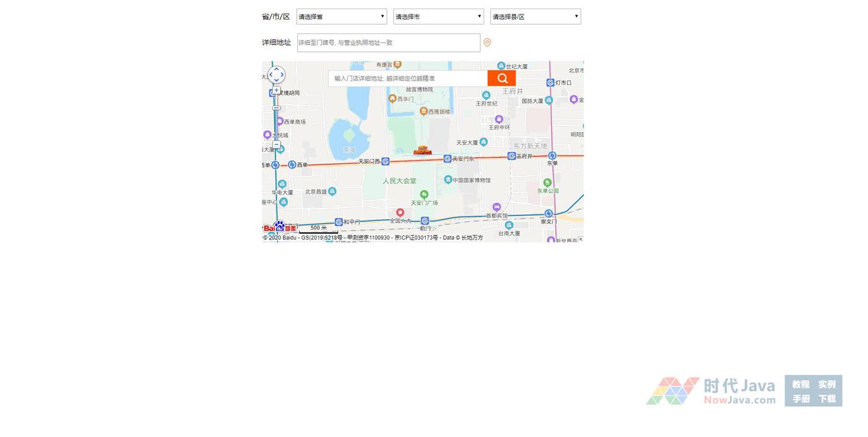The image size is (868, 437).
Task: Click the Baidu map logo link
Action: pos(280,228)
